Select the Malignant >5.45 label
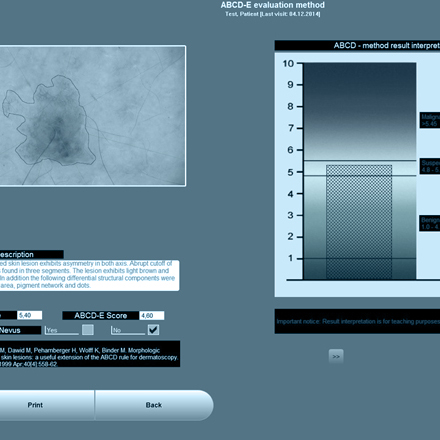Image resolution: width=440 pixels, height=440 pixels. (x=430, y=120)
